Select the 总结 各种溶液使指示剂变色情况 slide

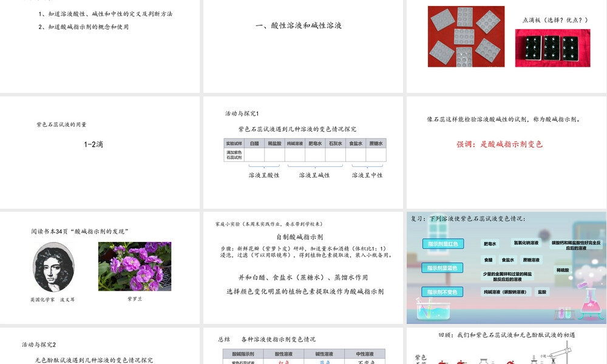pos(303,346)
